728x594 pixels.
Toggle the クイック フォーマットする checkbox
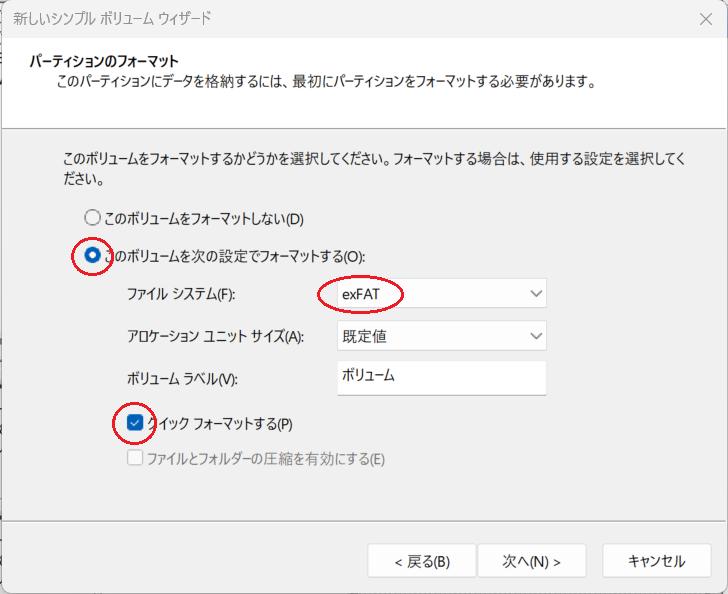pos(135,423)
